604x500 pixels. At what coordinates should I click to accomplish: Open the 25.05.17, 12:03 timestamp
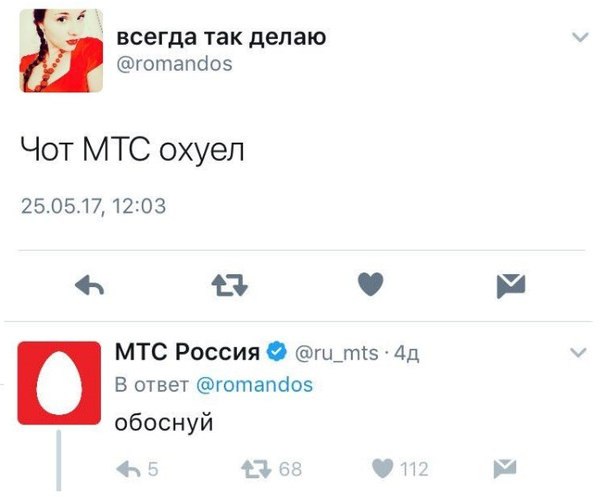pos(94,206)
